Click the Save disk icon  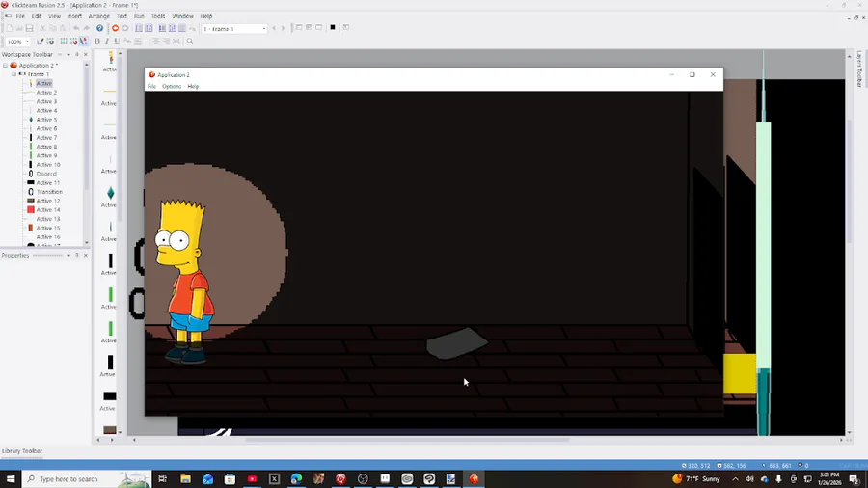point(29,28)
